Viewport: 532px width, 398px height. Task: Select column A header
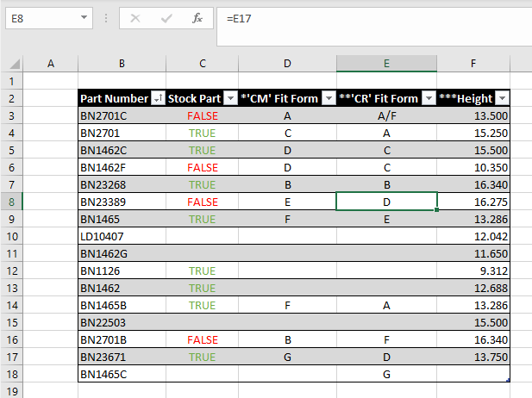coord(51,64)
